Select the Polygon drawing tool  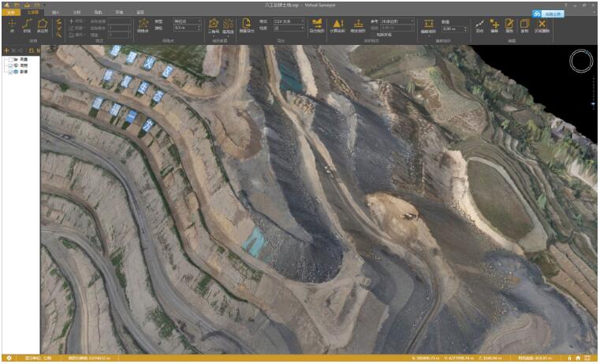click(42, 28)
